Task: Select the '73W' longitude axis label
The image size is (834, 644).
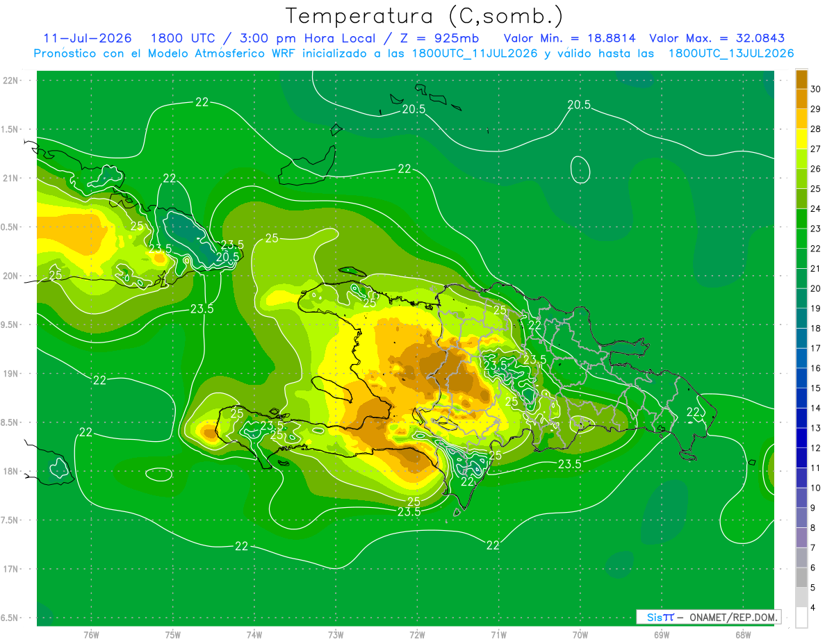Action: pos(336,635)
